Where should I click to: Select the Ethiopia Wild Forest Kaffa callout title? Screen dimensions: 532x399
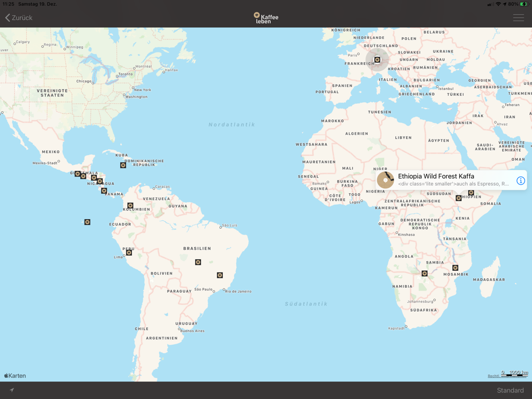coord(436,176)
